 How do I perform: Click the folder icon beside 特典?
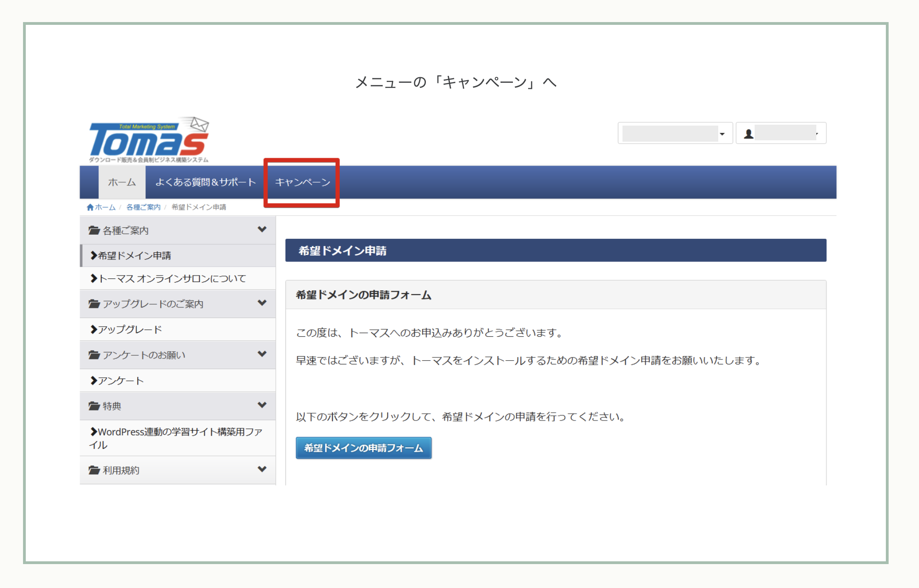point(94,406)
